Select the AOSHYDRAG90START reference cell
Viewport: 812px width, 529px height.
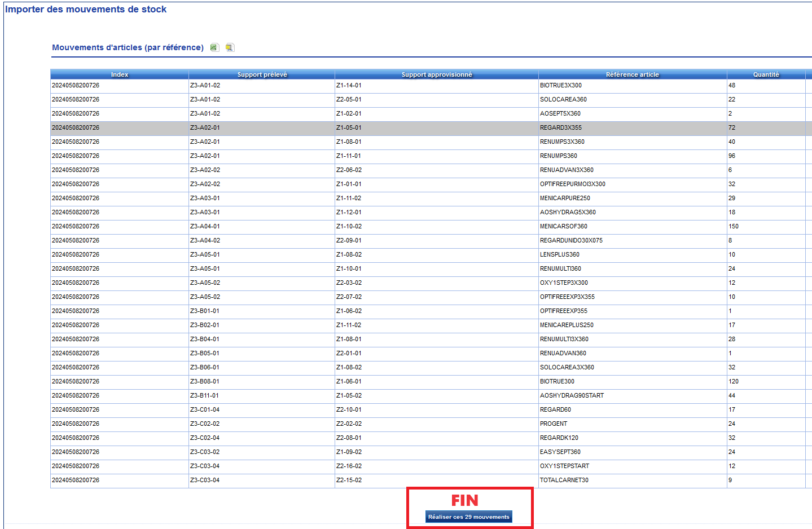[x=572, y=396]
